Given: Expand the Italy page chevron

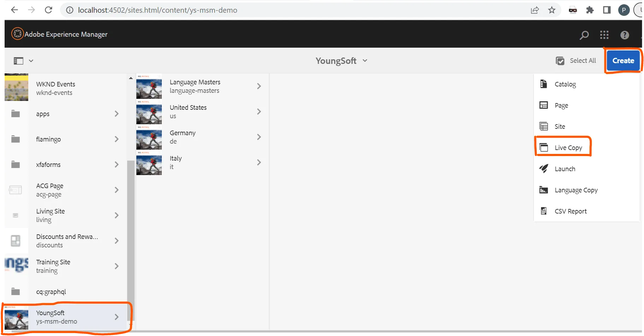Looking at the screenshot, I should click(259, 162).
